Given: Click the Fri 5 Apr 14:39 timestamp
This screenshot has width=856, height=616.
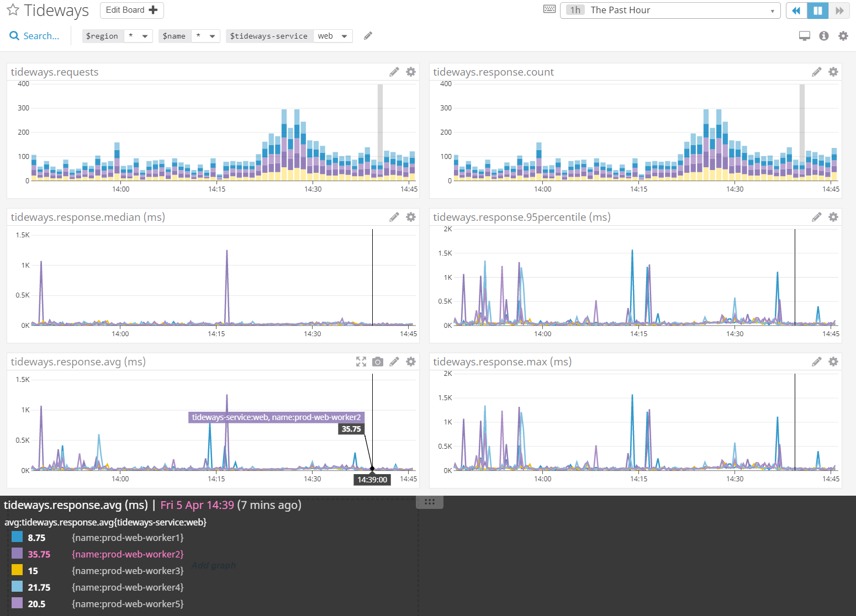Looking at the screenshot, I should 197,505.
